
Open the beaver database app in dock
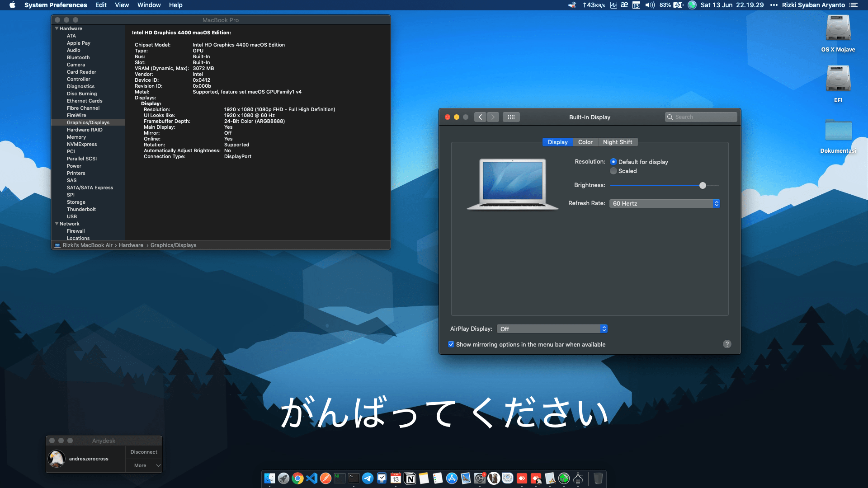pyautogui.click(x=494, y=478)
